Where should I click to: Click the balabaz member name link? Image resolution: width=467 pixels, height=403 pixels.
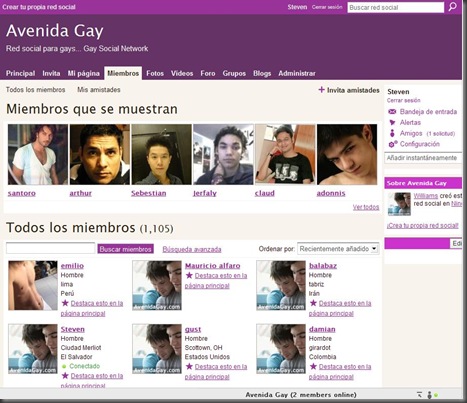pos(323,266)
